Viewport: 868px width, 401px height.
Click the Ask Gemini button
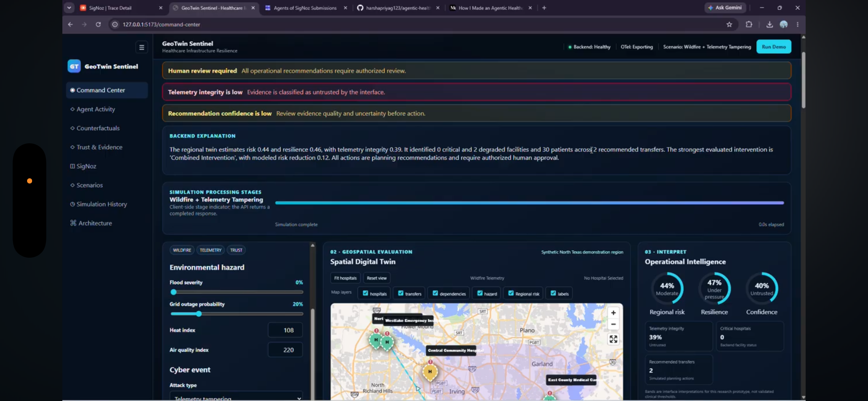[725, 7]
